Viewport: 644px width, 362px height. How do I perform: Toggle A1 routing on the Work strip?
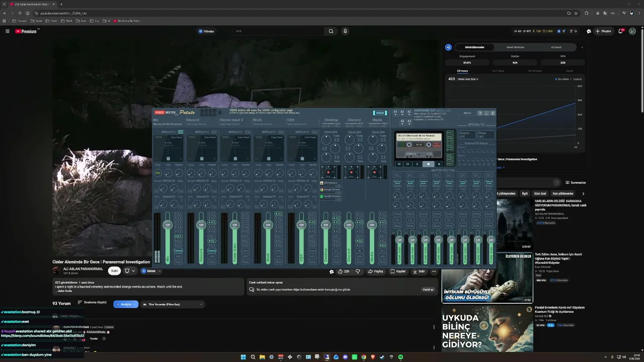pyautogui.click(x=279, y=214)
